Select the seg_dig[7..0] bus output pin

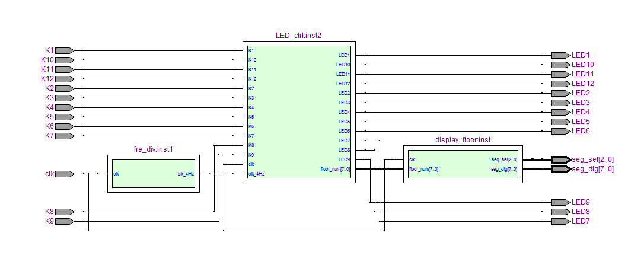click(x=561, y=168)
